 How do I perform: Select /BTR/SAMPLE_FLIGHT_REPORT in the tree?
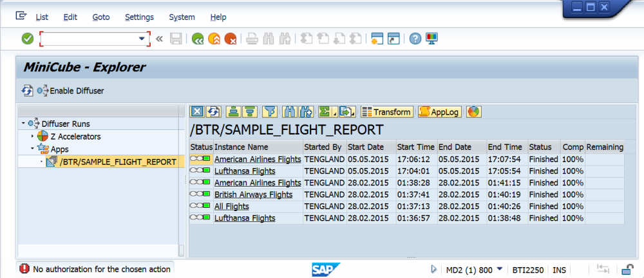click(x=117, y=162)
